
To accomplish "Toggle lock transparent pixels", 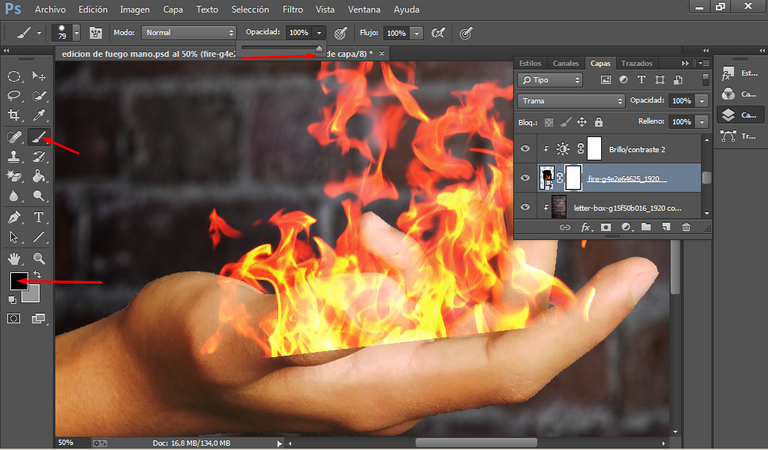I will [549, 122].
